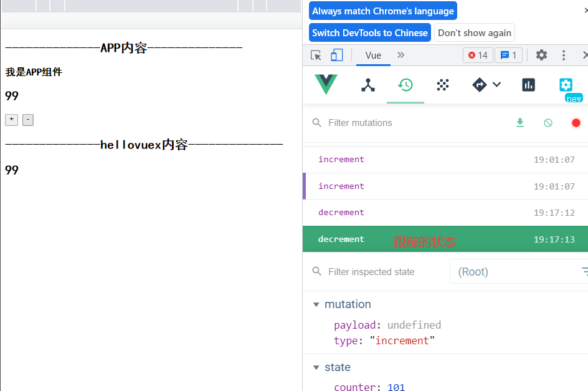Switch to the Vue tab in DevTools
Viewport: 588px width, 391px height.
(372, 55)
